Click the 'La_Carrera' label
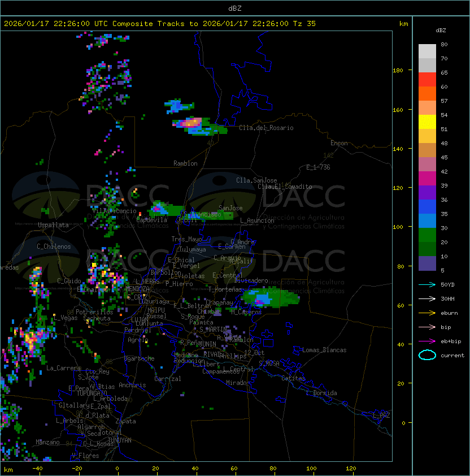The image size is (470, 476). (63, 368)
